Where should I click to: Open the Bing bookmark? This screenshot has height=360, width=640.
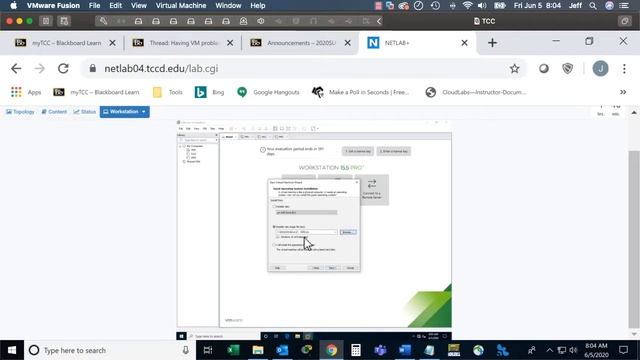[x=209, y=92]
